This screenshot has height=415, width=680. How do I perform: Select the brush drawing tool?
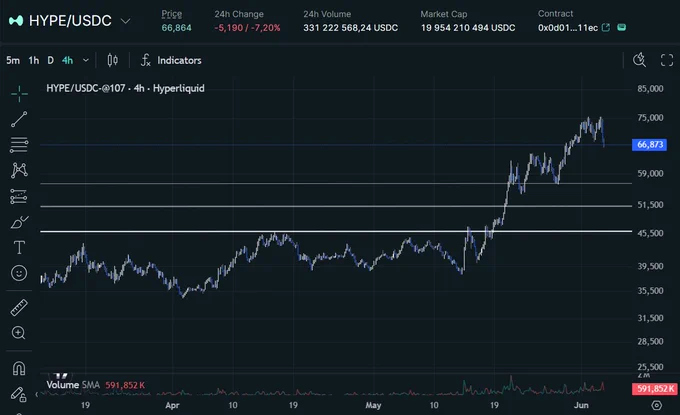click(x=20, y=222)
